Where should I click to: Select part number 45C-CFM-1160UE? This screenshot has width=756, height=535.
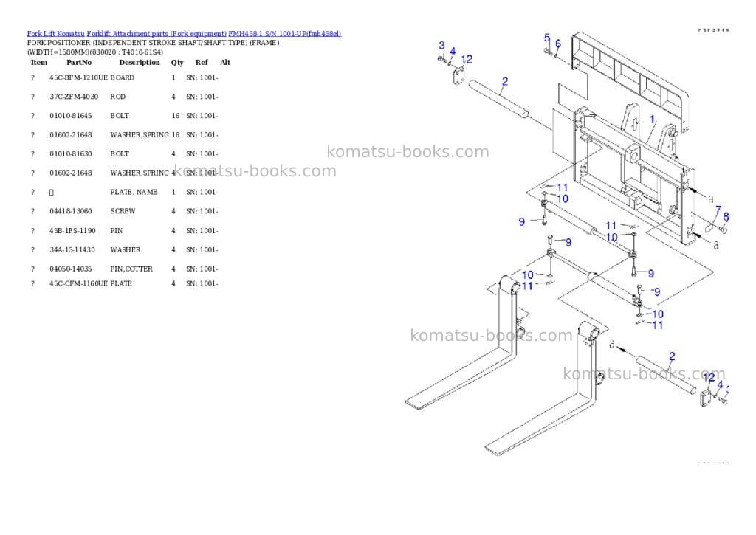click(x=78, y=284)
